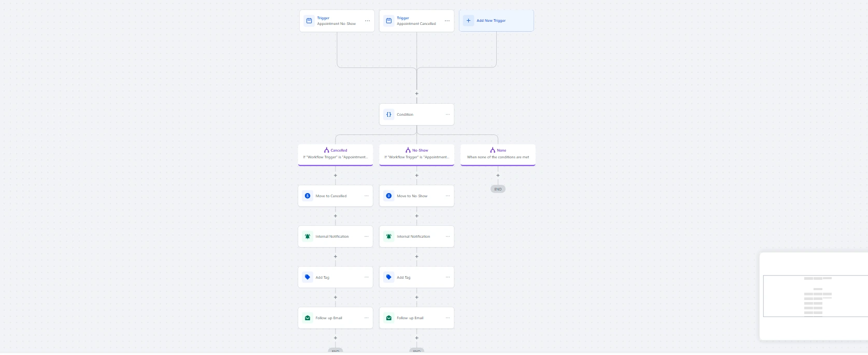Select the No-Show condition branch

click(x=417, y=155)
